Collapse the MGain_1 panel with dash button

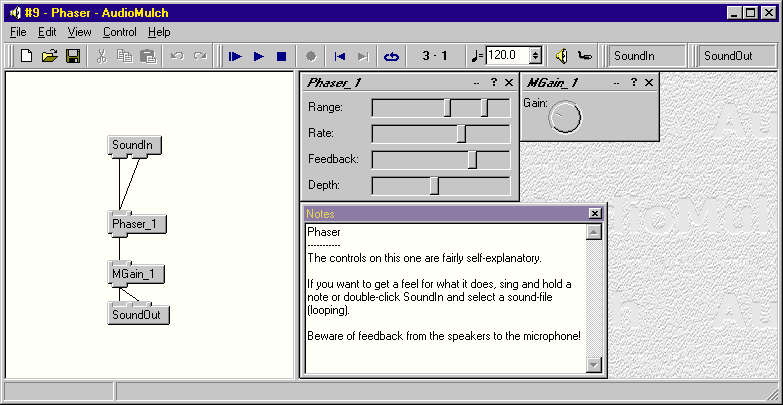[x=617, y=83]
